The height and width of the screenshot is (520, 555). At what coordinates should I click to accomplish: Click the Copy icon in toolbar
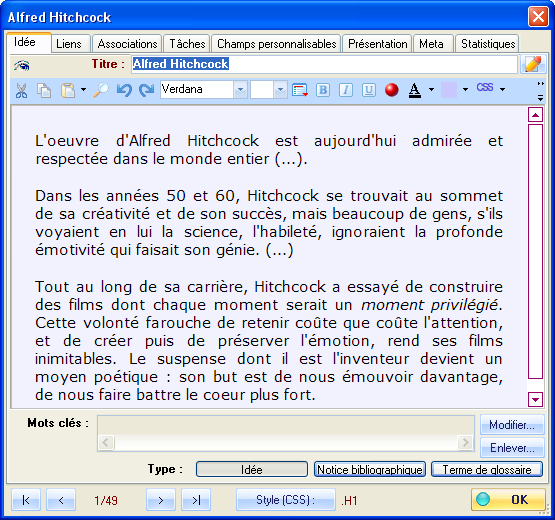44,91
